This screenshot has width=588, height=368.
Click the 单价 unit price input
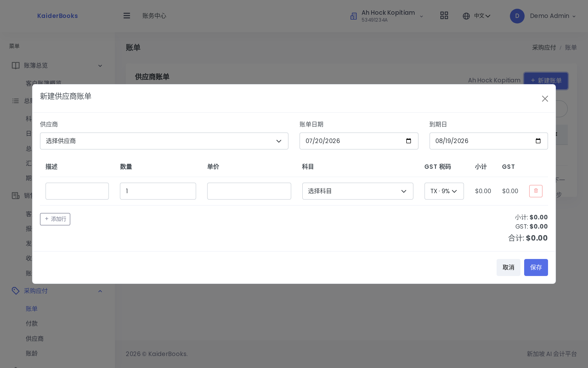(x=249, y=191)
